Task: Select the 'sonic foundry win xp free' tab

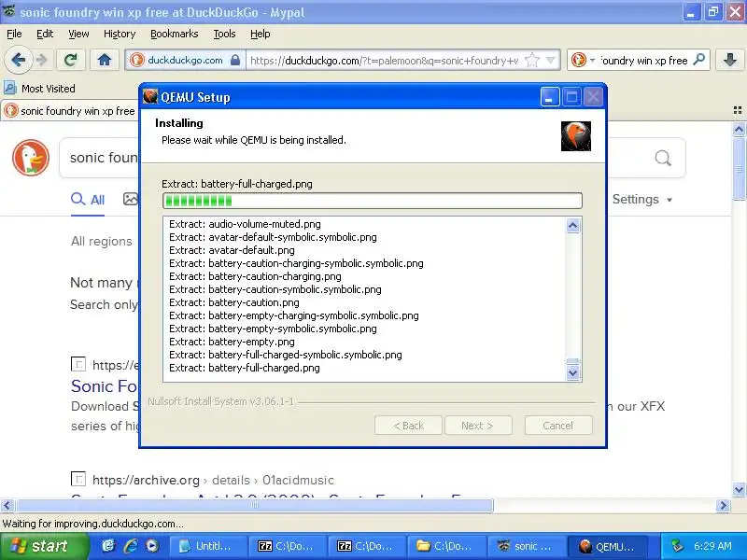Action: (70, 111)
